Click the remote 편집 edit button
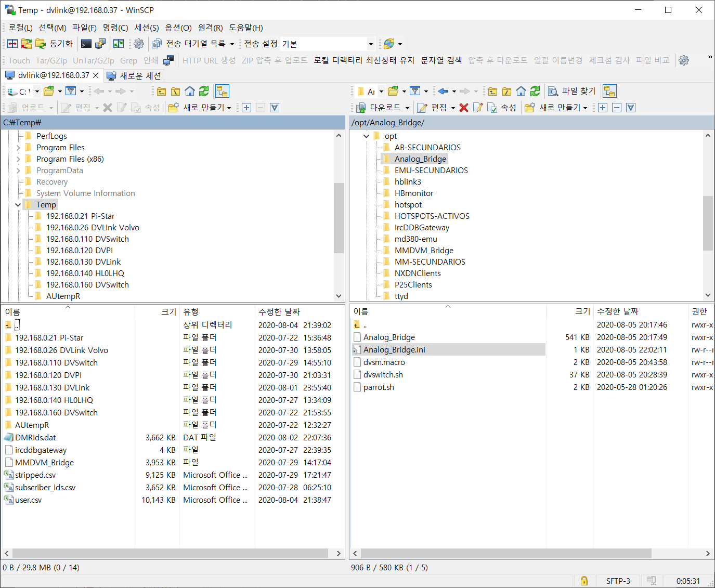715x588 pixels. click(x=433, y=108)
